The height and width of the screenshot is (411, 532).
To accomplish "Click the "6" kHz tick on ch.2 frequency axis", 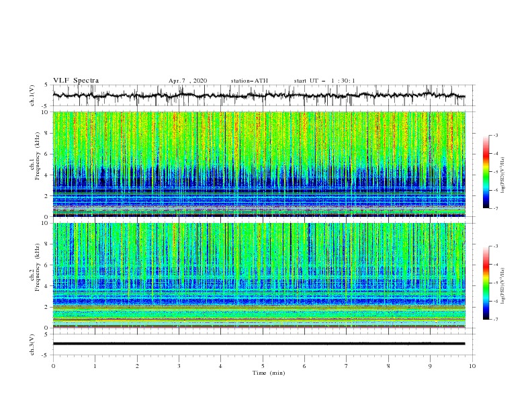I will [x=46, y=265].
